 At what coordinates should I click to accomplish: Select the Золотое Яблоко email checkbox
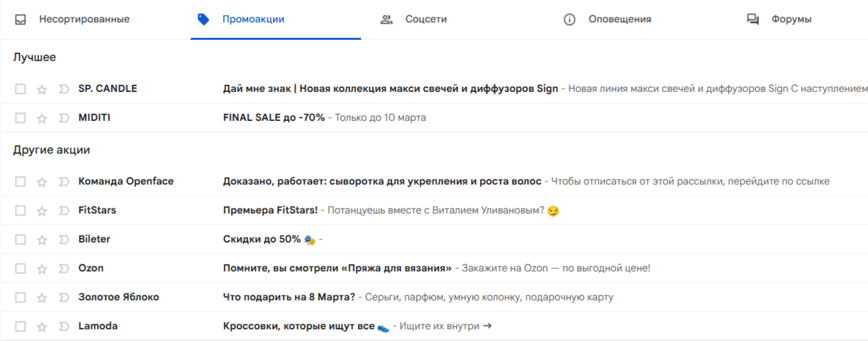[x=21, y=298]
